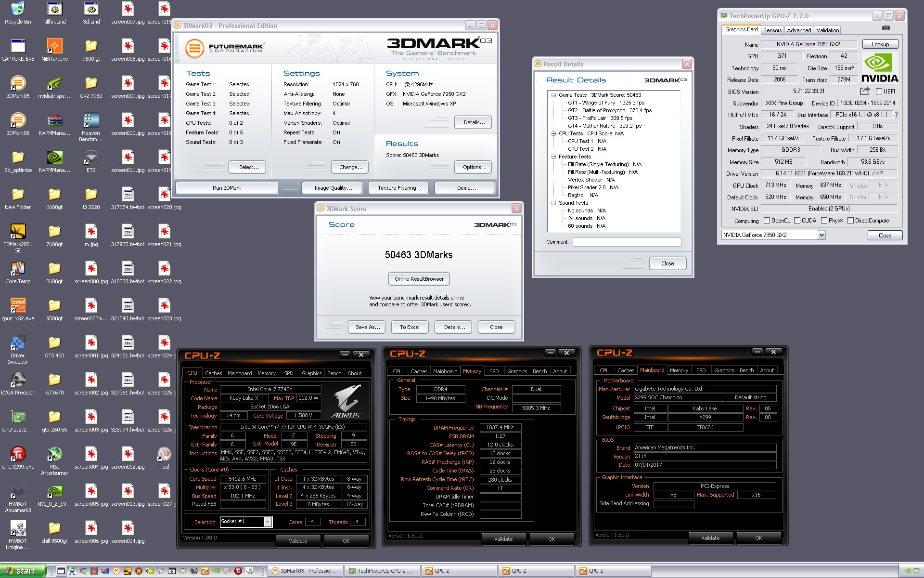This screenshot has width=924, height=578.
Task: Open Caches tab in first CPU-Z window
Action: point(213,373)
